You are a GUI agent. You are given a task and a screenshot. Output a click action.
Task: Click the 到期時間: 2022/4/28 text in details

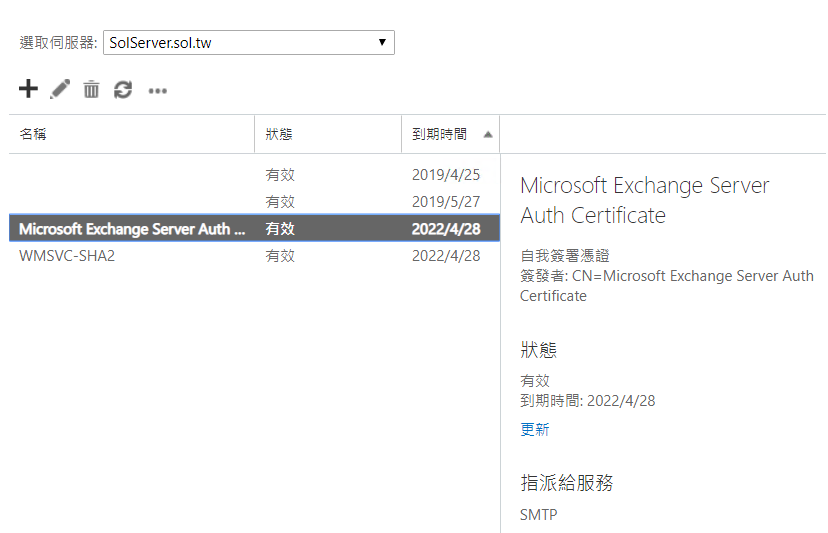tap(587, 400)
